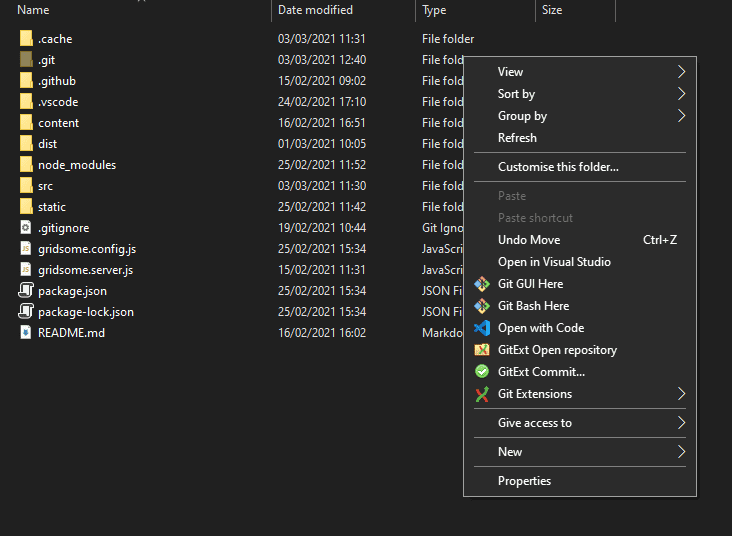Click the Git GUI Here icon
This screenshot has height=536, width=732.
coord(481,284)
